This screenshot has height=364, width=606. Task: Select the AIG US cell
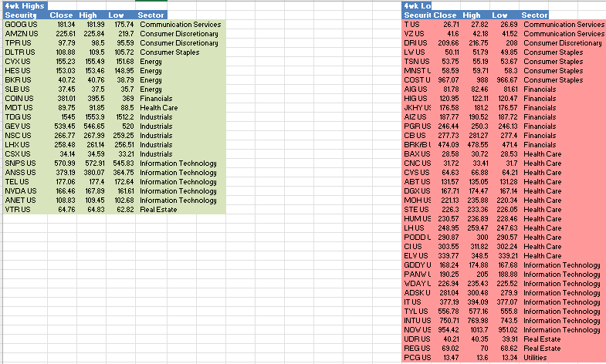coord(417,89)
